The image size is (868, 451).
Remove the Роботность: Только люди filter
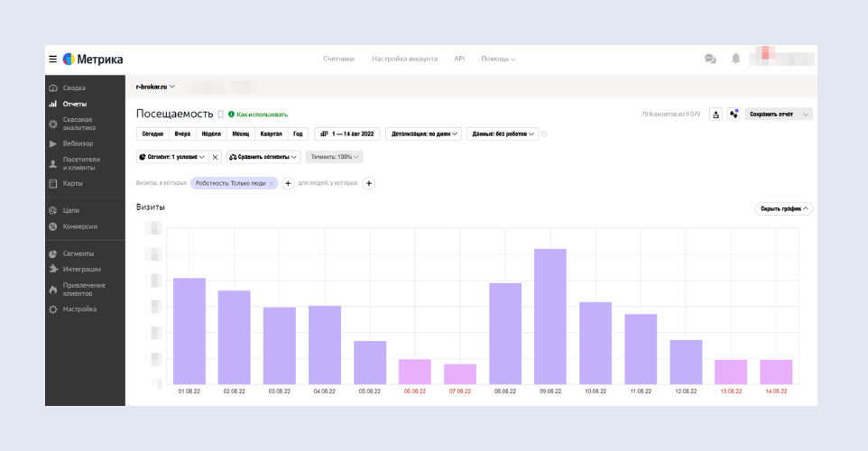[x=271, y=183]
